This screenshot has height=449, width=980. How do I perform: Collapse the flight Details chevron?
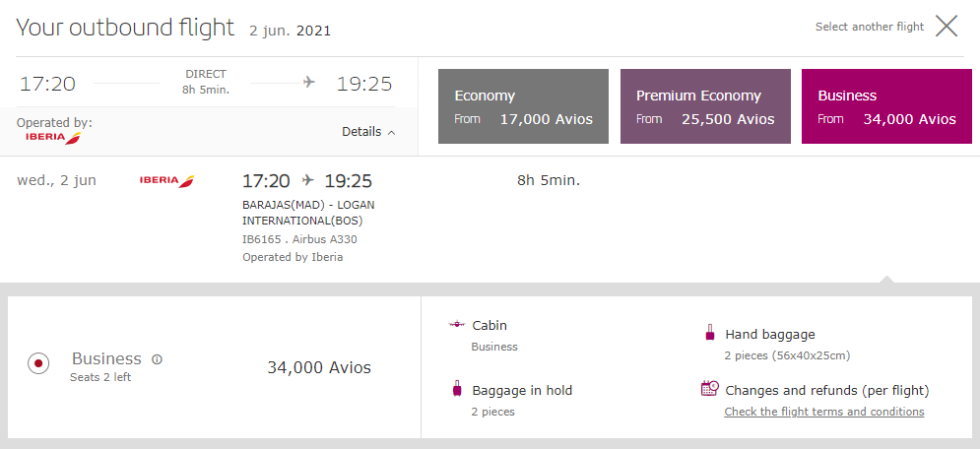click(392, 132)
